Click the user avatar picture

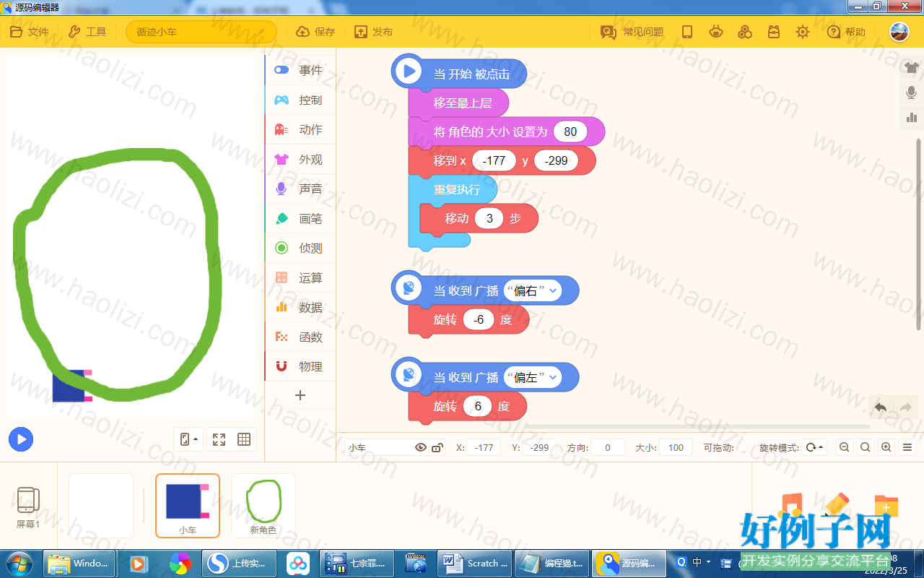click(899, 32)
